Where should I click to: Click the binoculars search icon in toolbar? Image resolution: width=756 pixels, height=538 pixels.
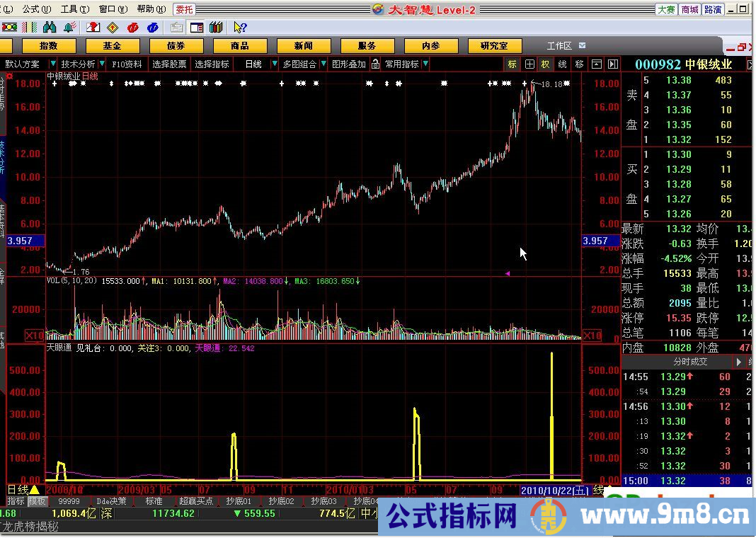(x=50, y=28)
